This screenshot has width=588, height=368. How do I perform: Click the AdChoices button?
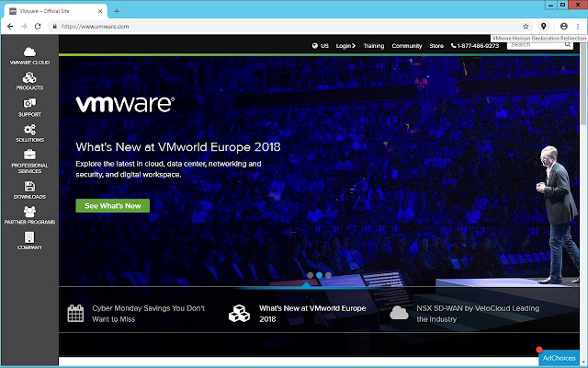[559, 358]
